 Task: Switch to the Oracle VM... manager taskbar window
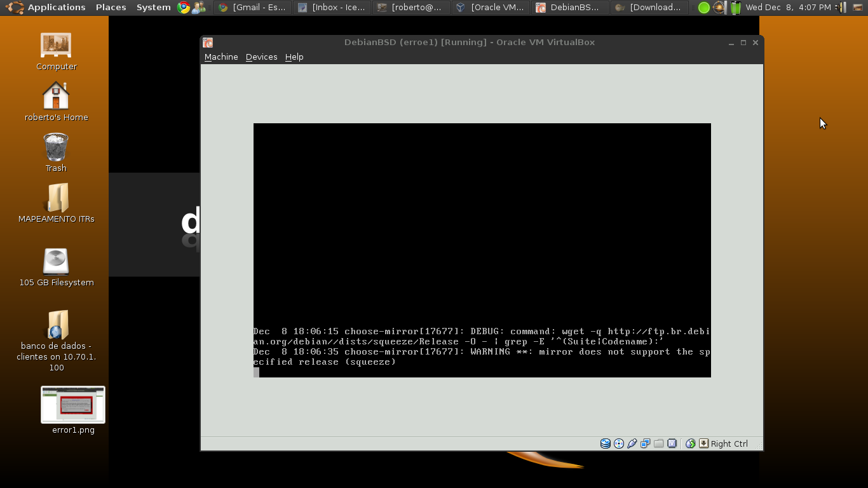click(491, 8)
